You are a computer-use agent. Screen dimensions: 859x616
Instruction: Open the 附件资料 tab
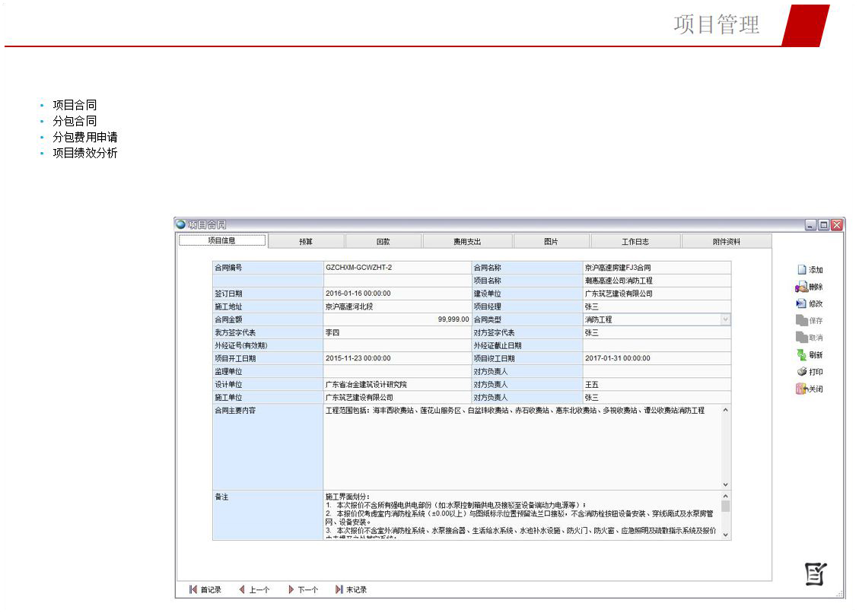(727, 242)
